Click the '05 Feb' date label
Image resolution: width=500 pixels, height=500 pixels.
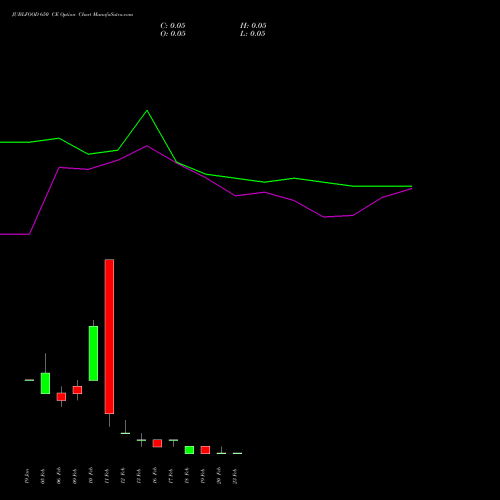coord(43,476)
